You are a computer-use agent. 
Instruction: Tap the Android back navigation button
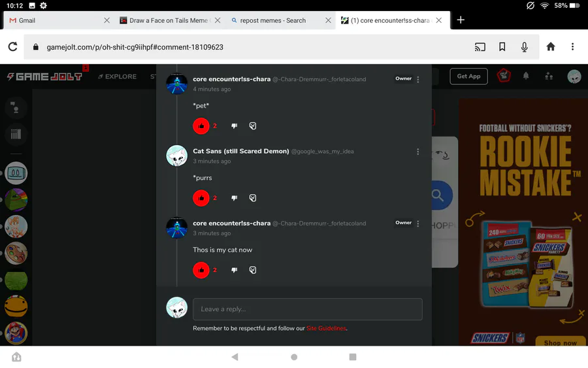pos(235,357)
